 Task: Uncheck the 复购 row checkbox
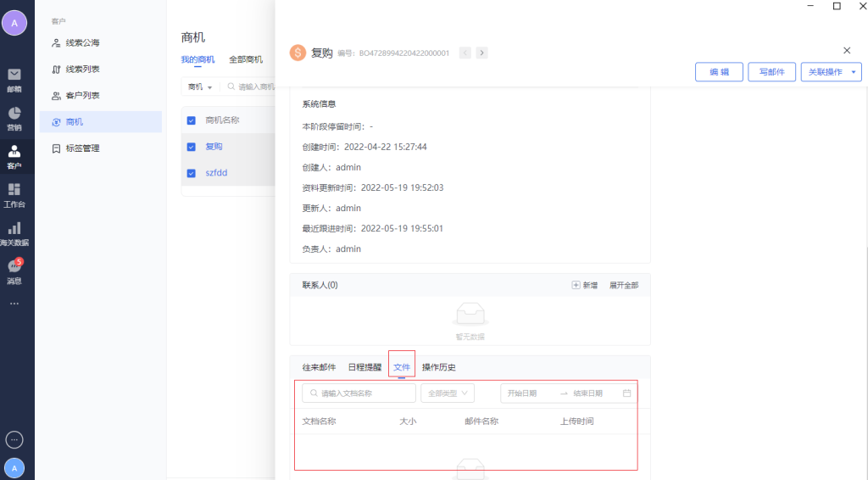coord(191,147)
